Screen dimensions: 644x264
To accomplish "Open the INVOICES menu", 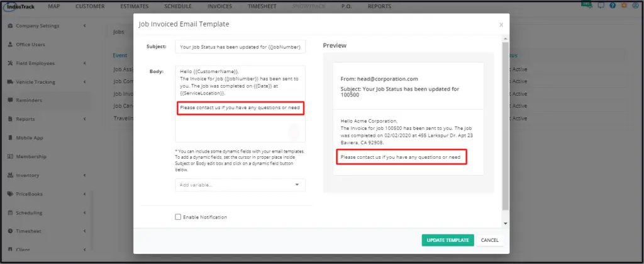I will [219, 6].
